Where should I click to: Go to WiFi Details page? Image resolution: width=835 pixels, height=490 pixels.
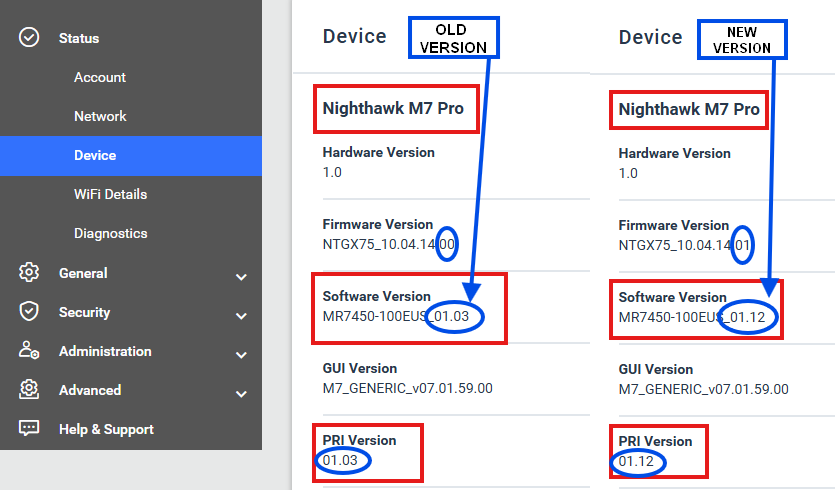pos(110,194)
